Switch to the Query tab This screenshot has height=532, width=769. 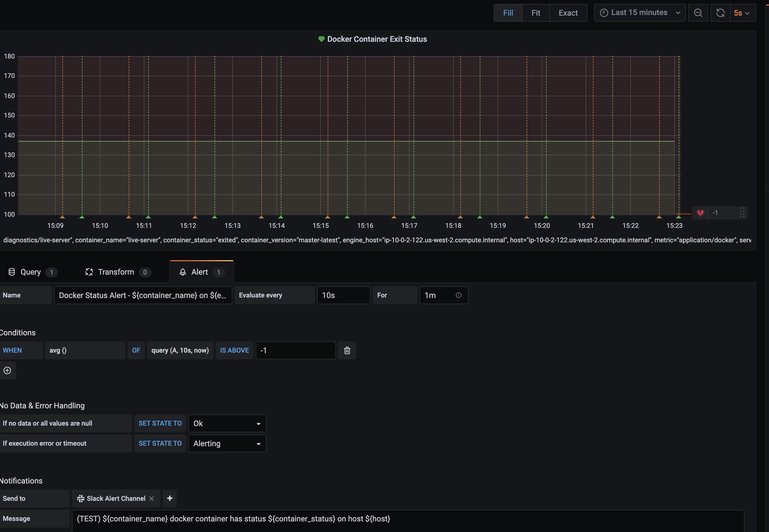coord(32,272)
